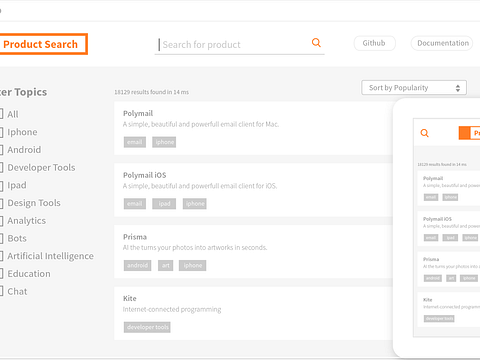Image resolution: width=480 pixels, height=360 pixels.
Task: Open the Polymail iOS result title
Action: point(145,175)
